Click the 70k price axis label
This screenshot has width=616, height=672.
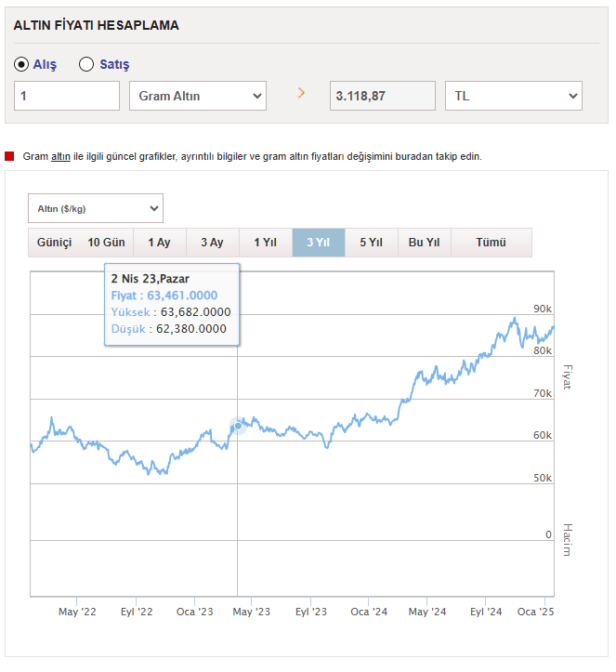pyautogui.click(x=543, y=393)
